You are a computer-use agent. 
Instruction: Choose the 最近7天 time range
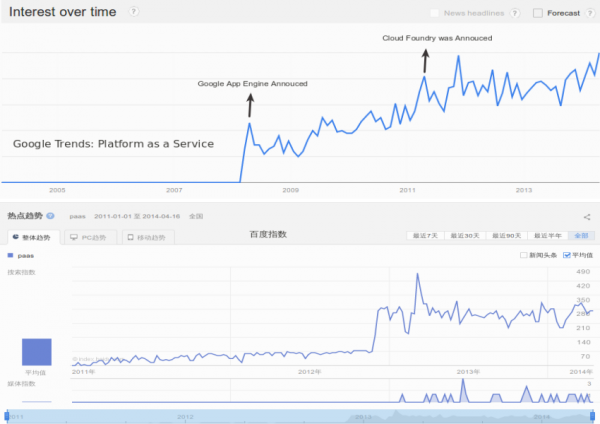(425, 235)
